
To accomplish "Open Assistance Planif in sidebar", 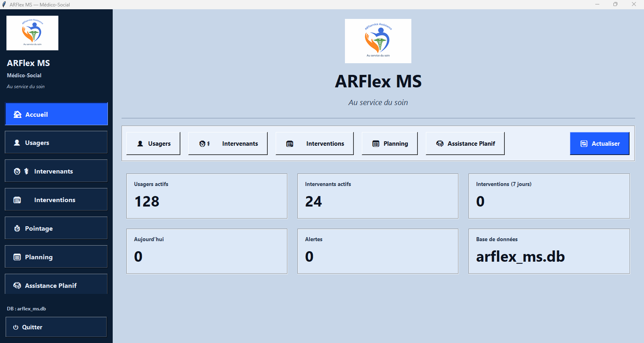I will pos(56,284).
